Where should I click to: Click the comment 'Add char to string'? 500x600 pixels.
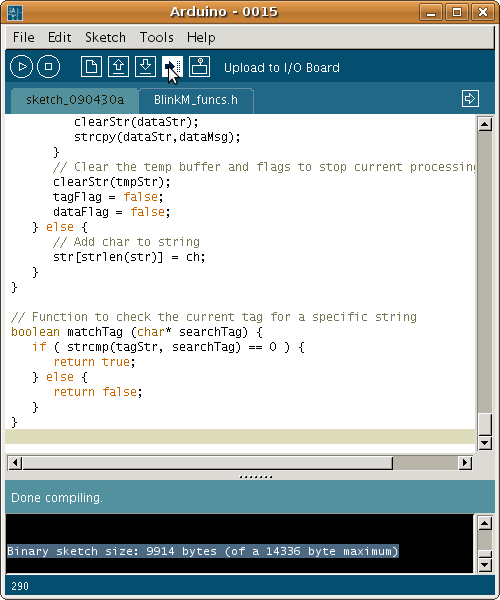126,242
